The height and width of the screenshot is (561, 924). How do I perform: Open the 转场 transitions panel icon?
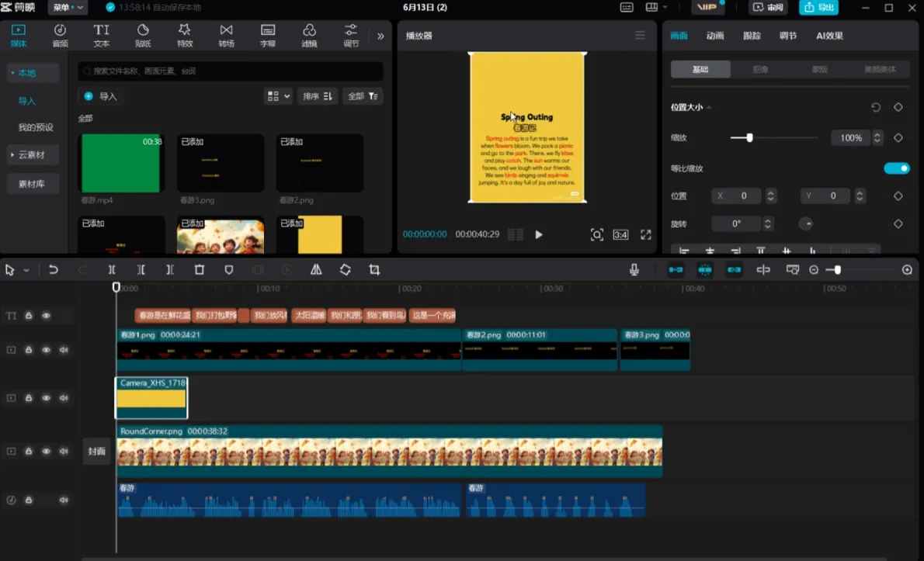coord(226,36)
